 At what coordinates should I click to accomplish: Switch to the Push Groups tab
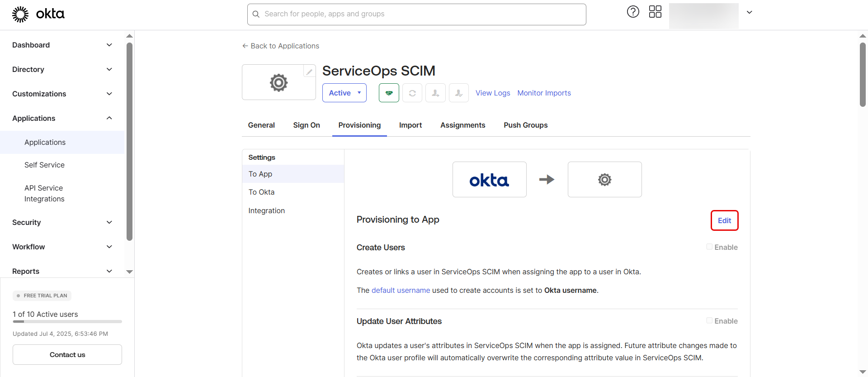pos(525,125)
